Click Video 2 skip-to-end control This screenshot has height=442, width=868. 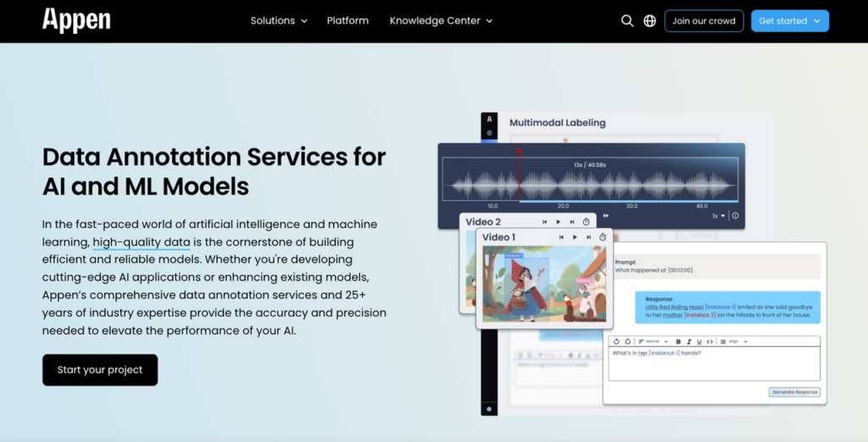[x=572, y=221]
